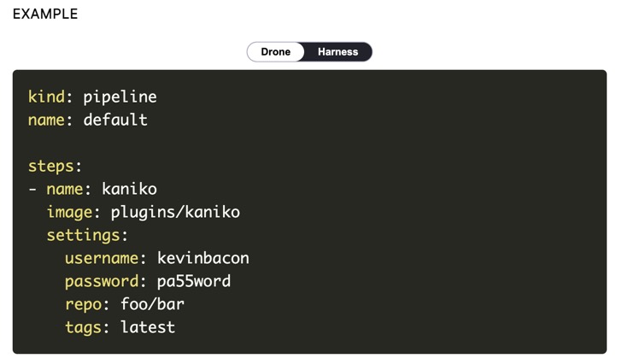Click the 'tags' setting key
Screen dimensions: 622x364
(x=83, y=327)
